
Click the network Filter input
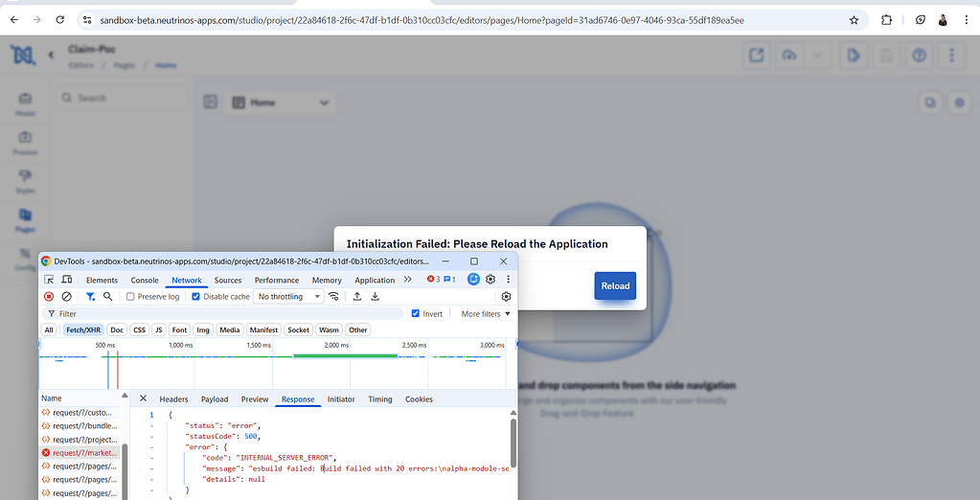point(223,314)
